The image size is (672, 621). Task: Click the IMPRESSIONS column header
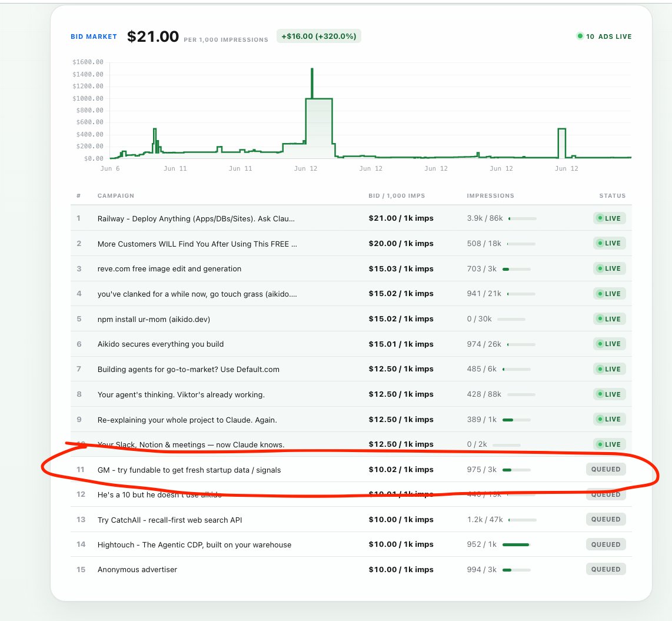pos(490,195)
